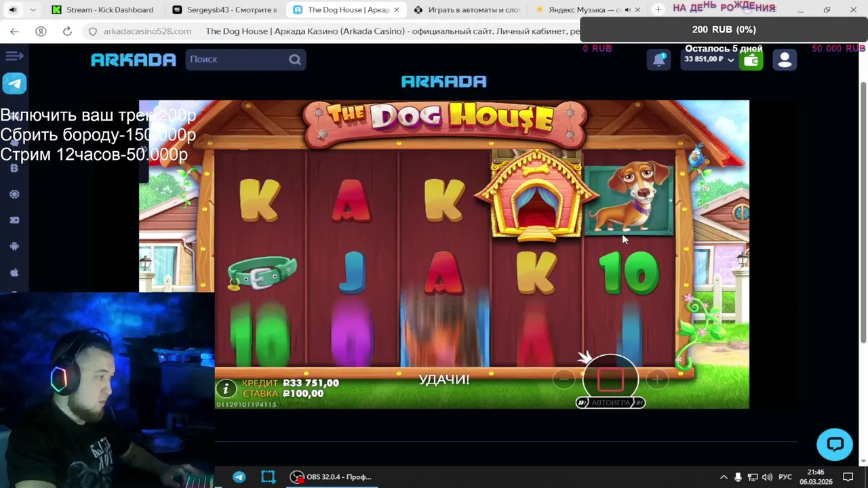Click the ARKADA logo in the header
Screen dimensions: 868x488
click(134, 60)
